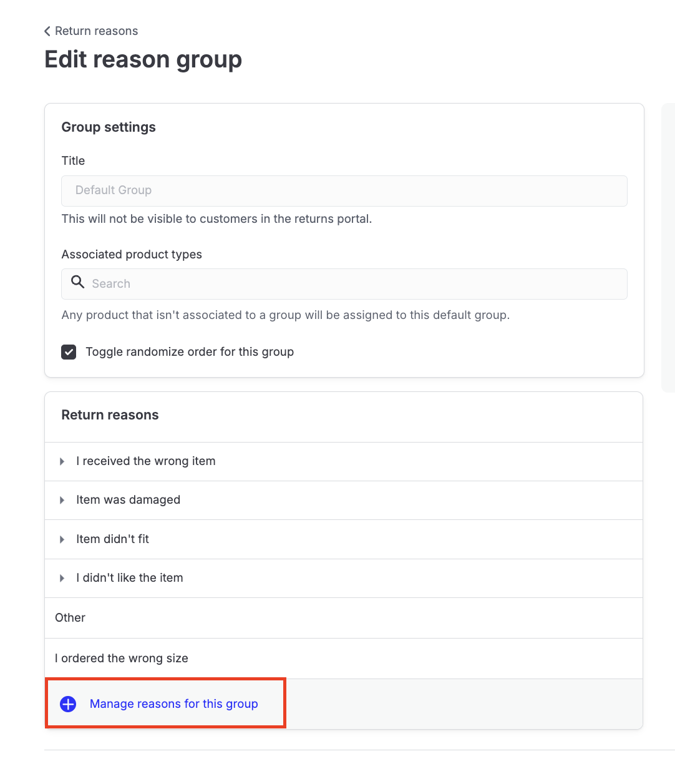The height and width of the screenshot is (784, 675).
Task: Click the 'Associated product types' field label
Action: coord(132,255)
